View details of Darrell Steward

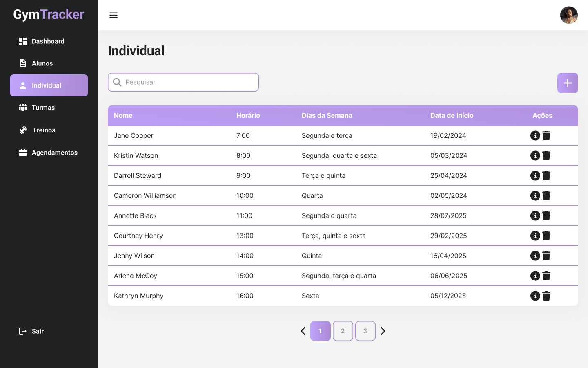tap(535, 176)
